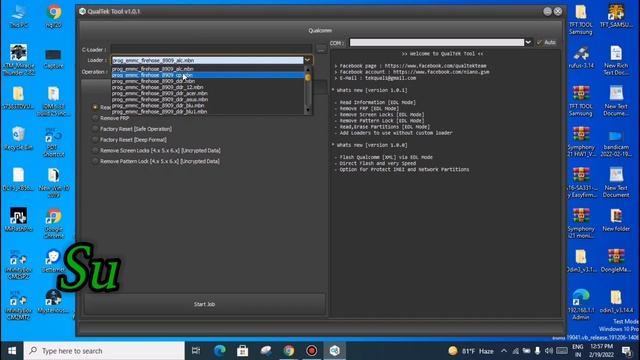Open the Windows Start menu
This screenshot has height=360, width=640.
click(x=12, y=351)
